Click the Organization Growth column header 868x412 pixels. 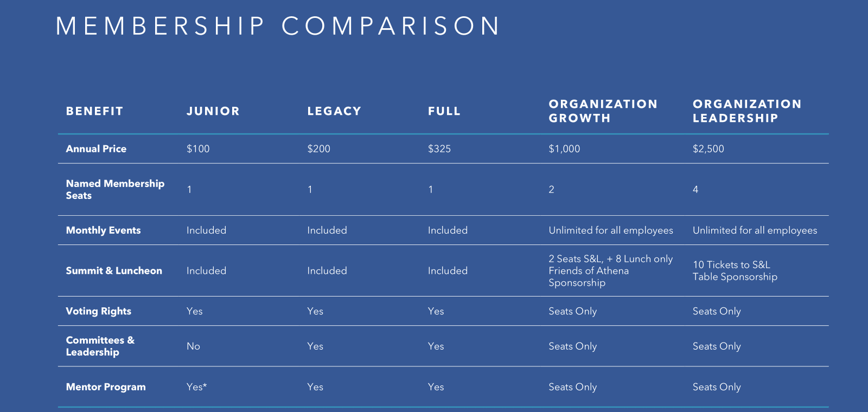tap(603, 111)
